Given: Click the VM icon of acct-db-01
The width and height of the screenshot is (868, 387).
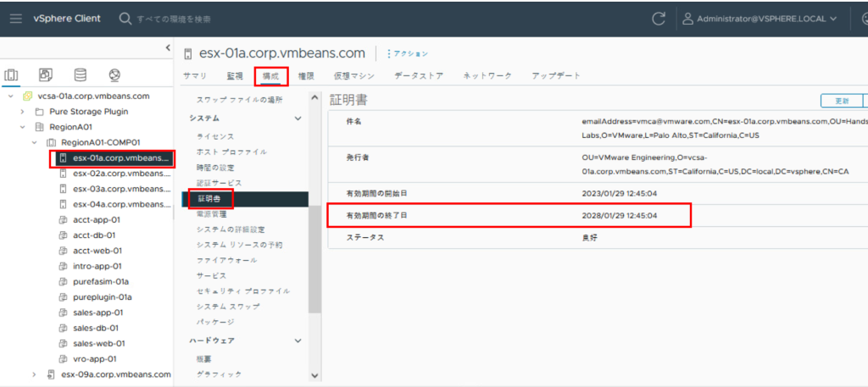Looking at the screenshot, I should click(x=63, y=235).
